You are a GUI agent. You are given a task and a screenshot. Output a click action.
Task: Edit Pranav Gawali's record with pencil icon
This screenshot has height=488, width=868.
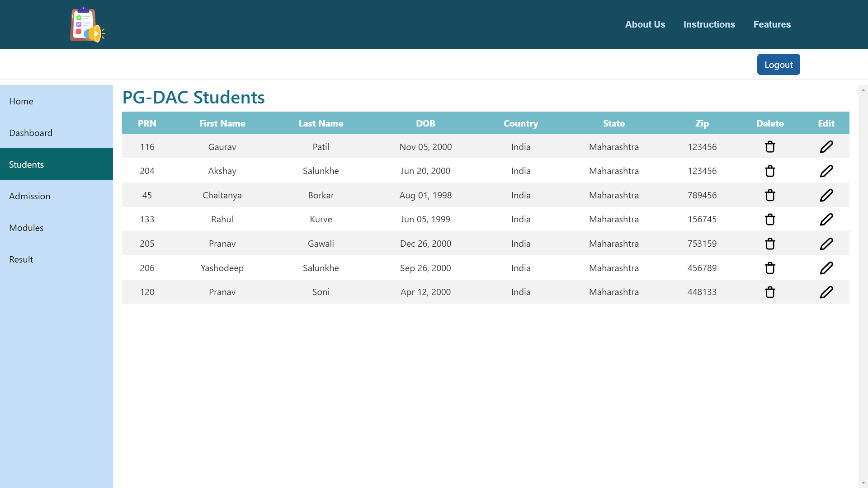[x=826, y=244]
